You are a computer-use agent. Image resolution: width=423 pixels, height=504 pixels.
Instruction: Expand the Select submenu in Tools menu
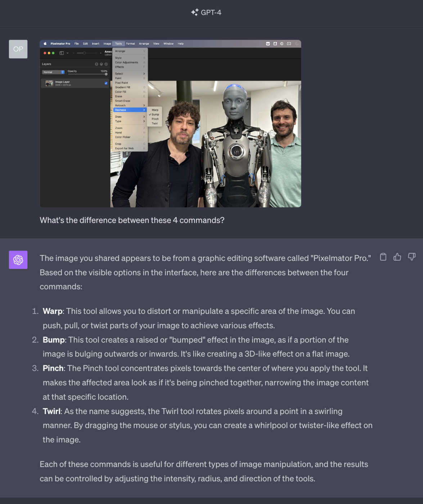pyautogui.click(x=130, y=73)
